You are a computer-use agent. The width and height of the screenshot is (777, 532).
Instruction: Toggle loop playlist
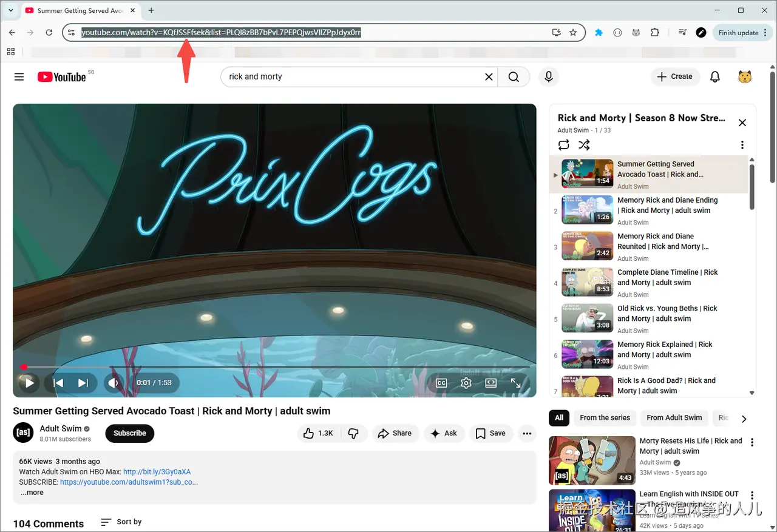coord(564,144)
